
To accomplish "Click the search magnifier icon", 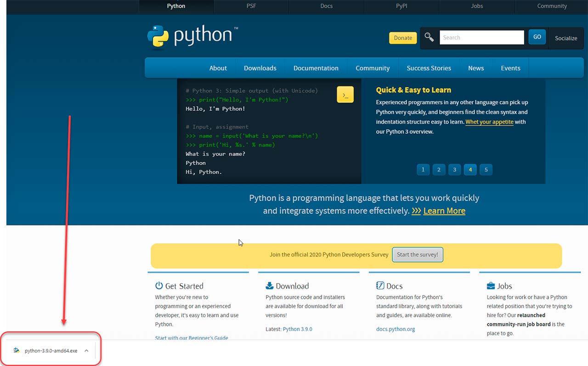I will pos(429,37).
